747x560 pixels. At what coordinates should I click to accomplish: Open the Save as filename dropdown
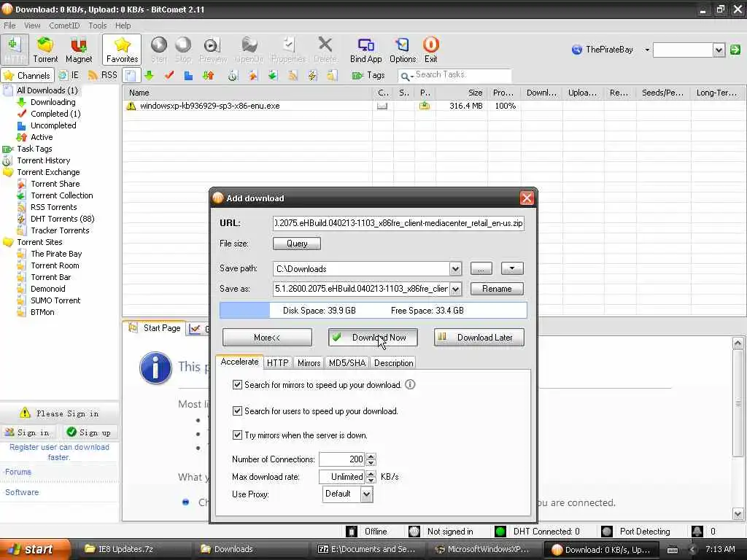pyautogui.click(x=455, y=289)
